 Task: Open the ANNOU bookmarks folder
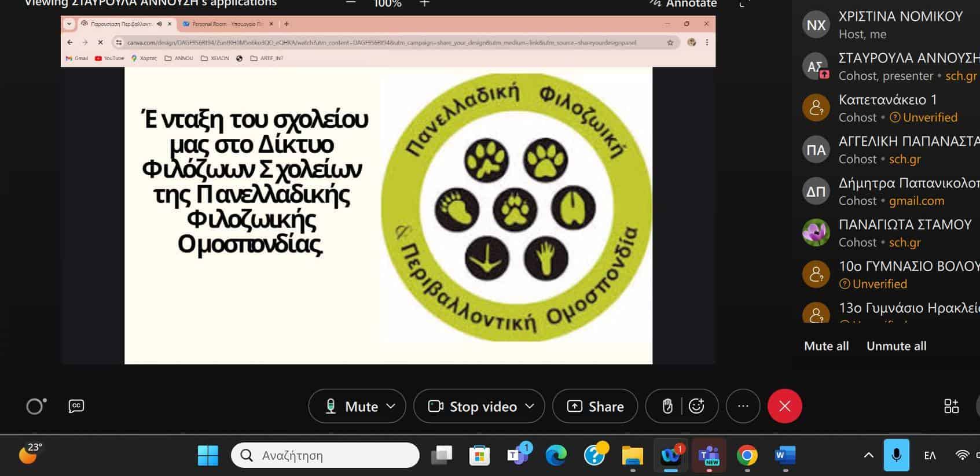(179, 58)
